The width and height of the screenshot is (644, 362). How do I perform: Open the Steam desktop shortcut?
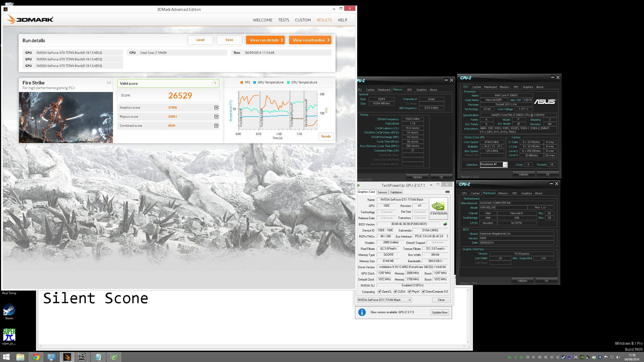pyautogui.click(x=9, y=312)
